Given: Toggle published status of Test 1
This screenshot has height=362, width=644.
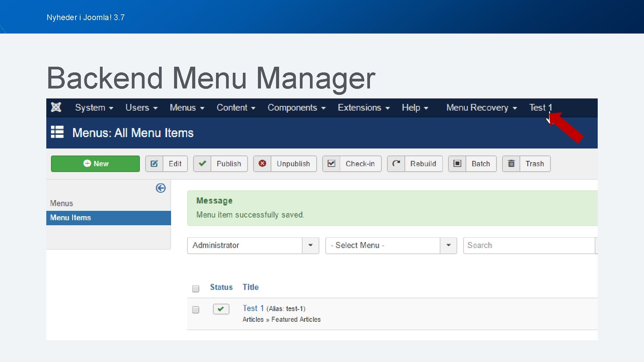Looking at the screenshot, I should point(221,309).
